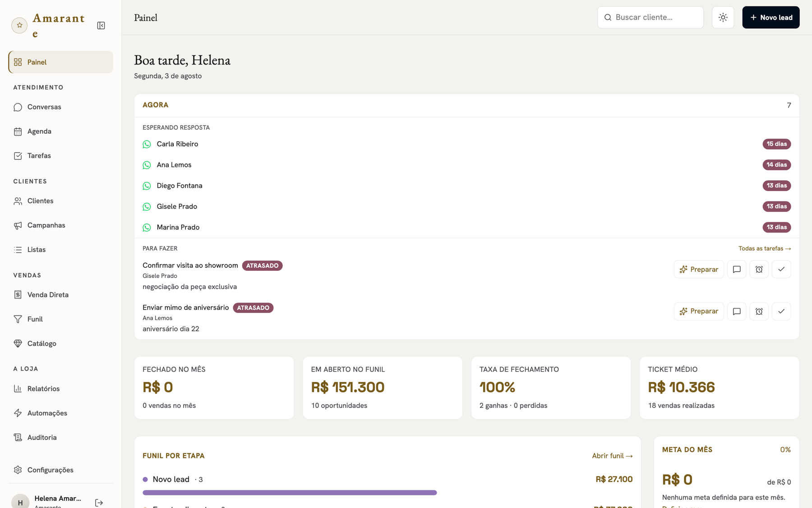812x508 pixels.
Task: Select Diego Fontana's name
Action: tap(180, 186)
